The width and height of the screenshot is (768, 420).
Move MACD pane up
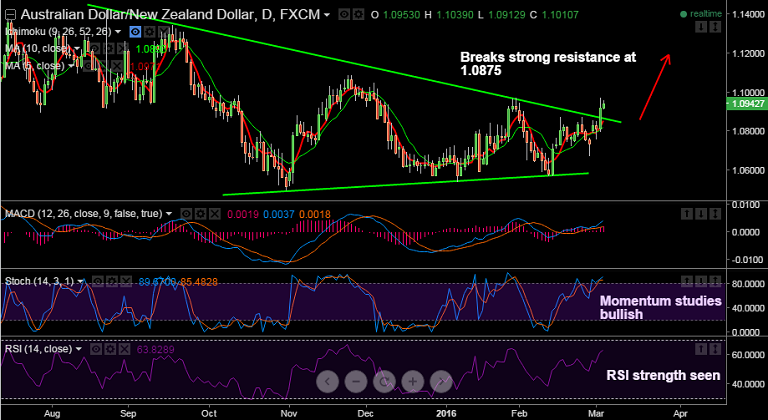(x=687, y=214)
